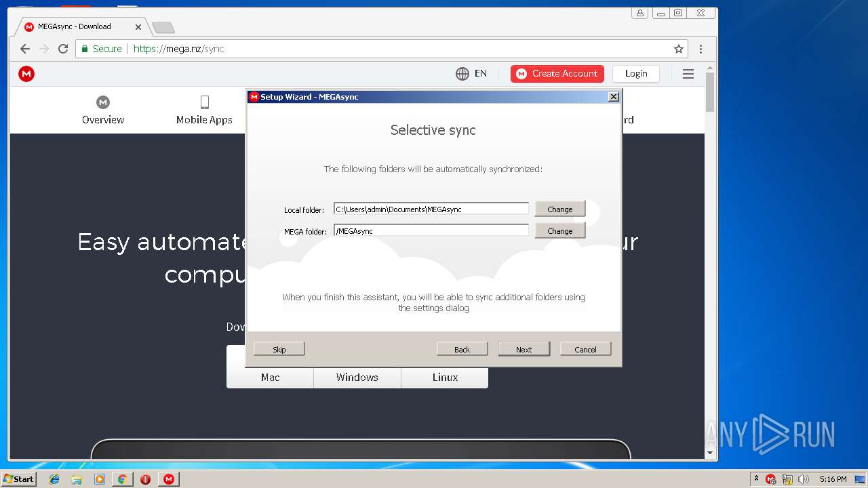Click the MEGAsync system tray icon
Viewport: 868px width, 488px height.
770,479
